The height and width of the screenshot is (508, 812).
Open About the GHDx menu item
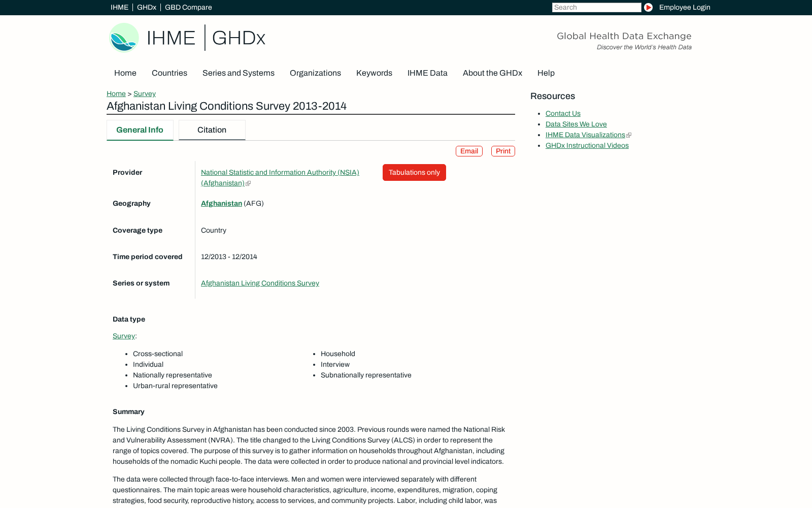[x=492, y=73]
